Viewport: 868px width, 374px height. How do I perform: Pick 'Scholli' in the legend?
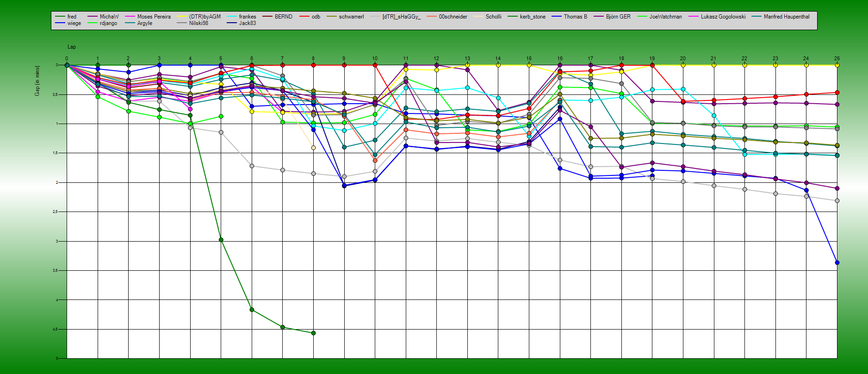click(494, 17)
